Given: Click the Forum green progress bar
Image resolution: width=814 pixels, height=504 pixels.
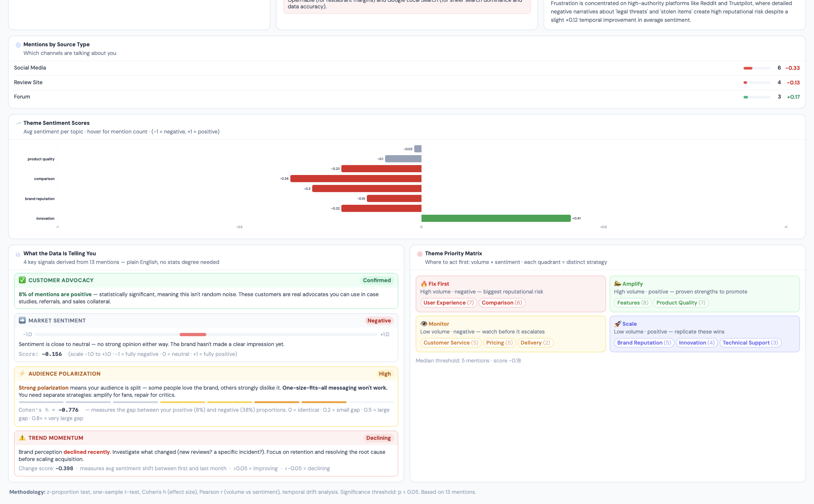Looking at the screenshot, I should click(746, 97).
